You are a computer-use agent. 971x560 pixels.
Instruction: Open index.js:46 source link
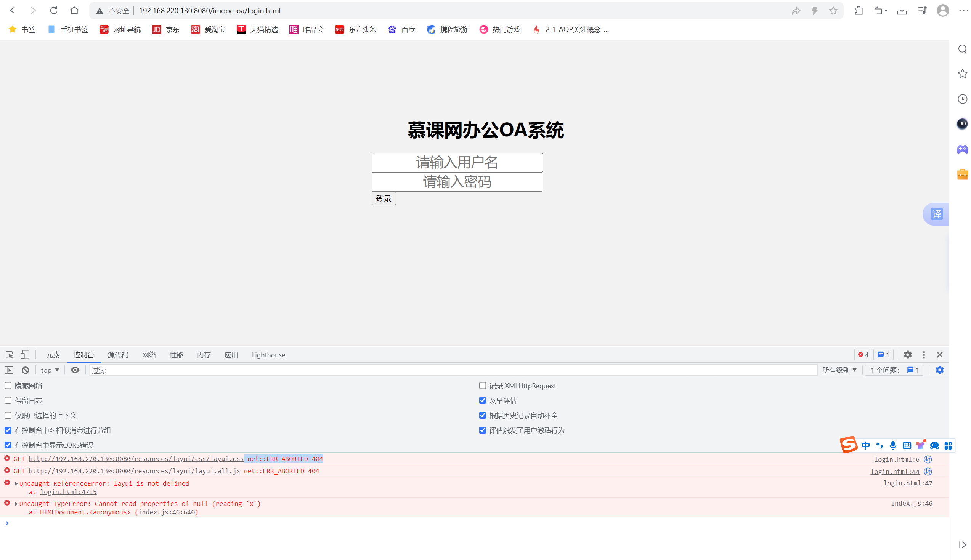click(x=912, y=503)
